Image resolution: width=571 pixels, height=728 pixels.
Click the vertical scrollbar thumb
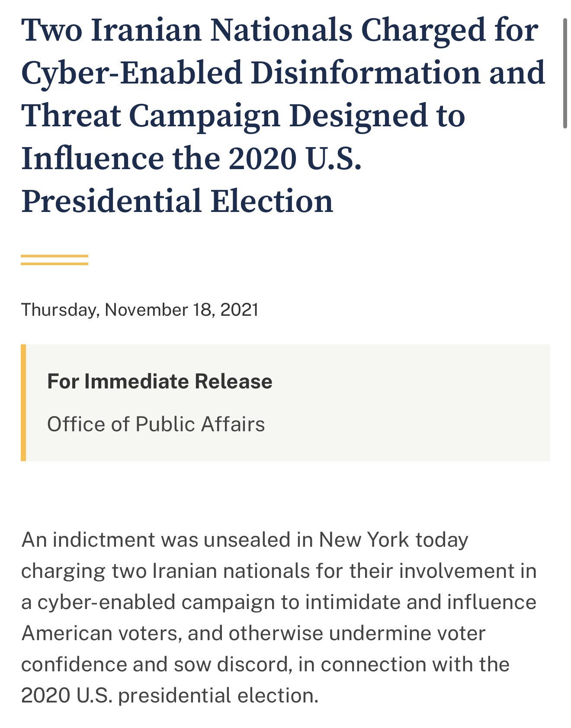pos(565,74)
